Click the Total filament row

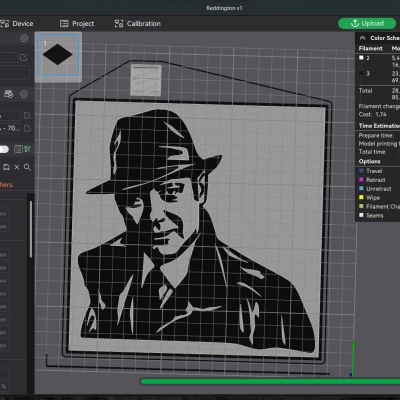(379, 94)
